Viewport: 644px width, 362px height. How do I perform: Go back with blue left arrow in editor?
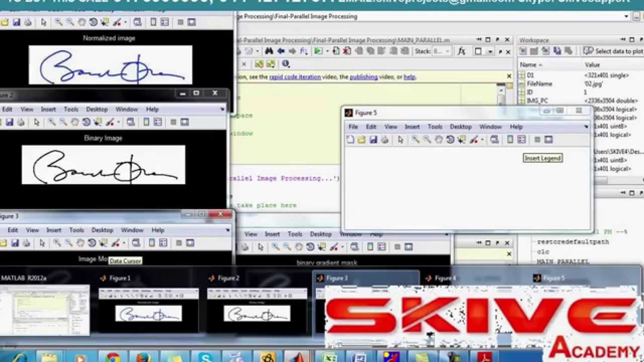(x=280, y=51)
